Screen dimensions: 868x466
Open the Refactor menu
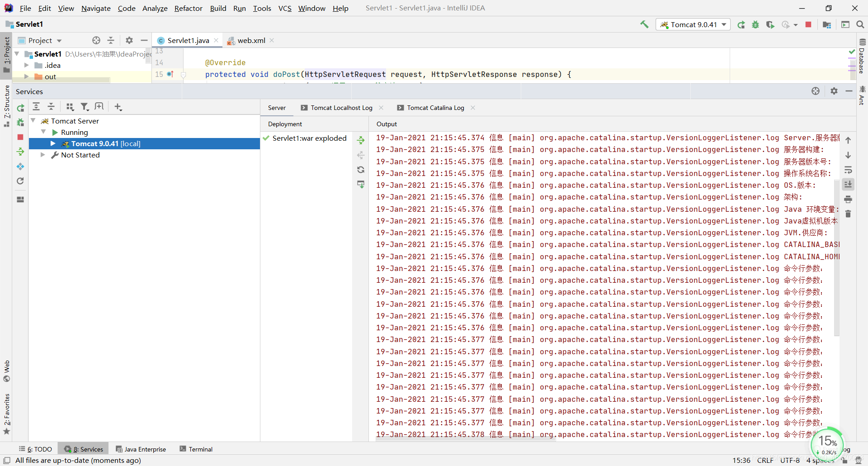pyautogui.click(x=189, y=8)
